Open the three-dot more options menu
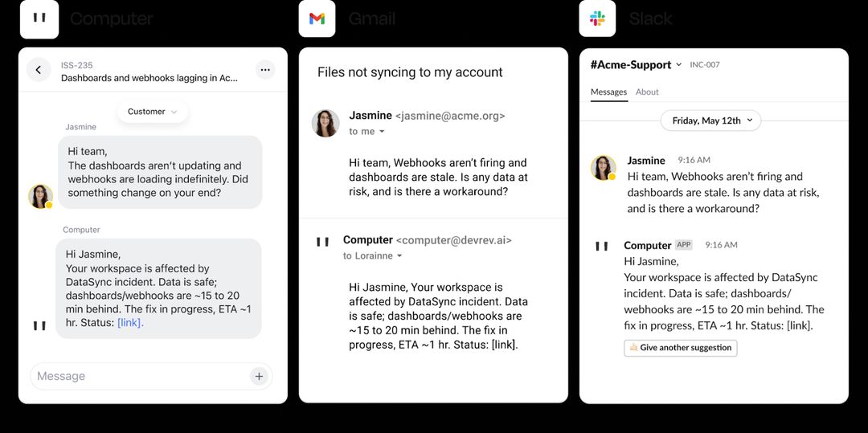This screenshot has width=868, height=433. (265, 70)
